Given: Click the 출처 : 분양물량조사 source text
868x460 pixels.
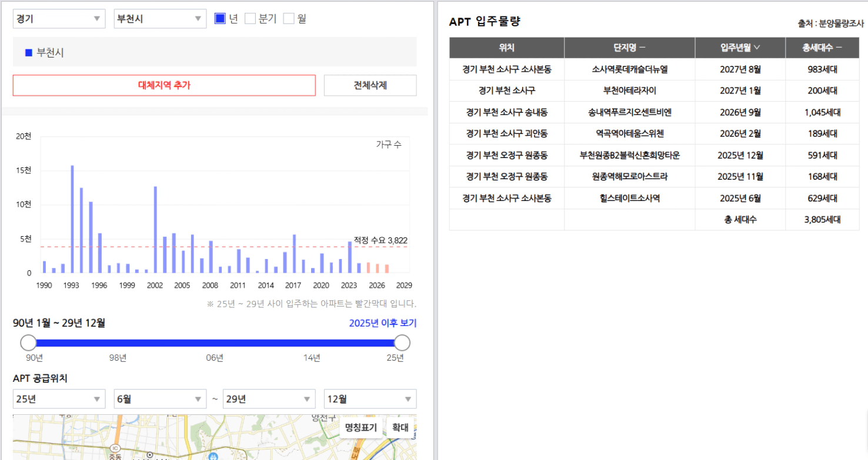Looking at the screenshot, I should 831,24.
